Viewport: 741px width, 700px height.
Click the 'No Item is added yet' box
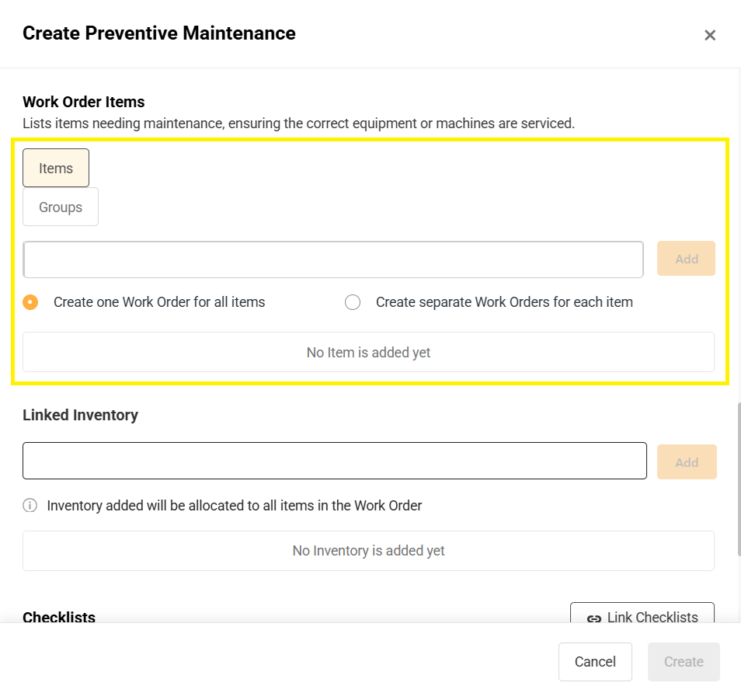coord(368,353)
